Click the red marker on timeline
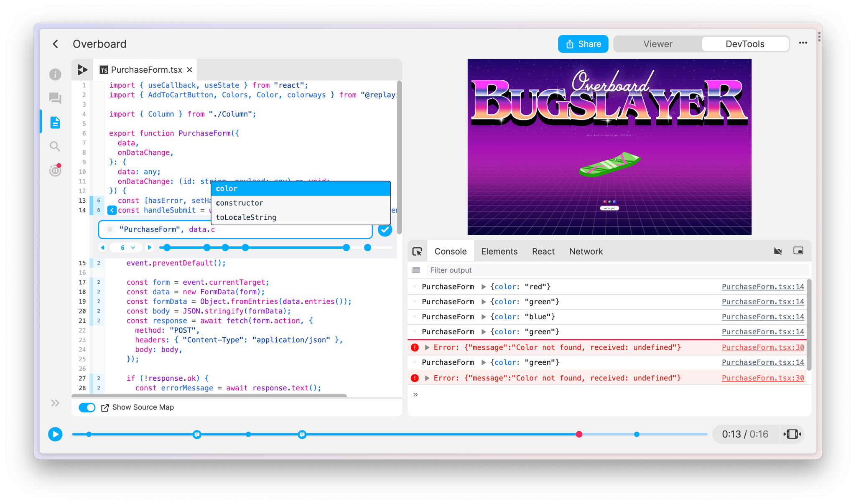The image size is (856, 504). 579,434
